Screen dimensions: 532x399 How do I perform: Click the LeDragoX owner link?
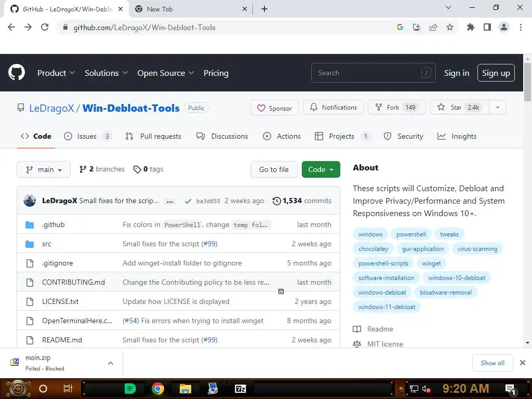point(51,108)
